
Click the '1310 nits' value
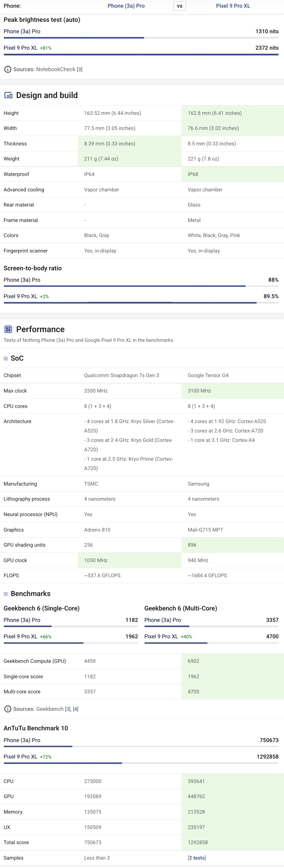coord(267,31)
